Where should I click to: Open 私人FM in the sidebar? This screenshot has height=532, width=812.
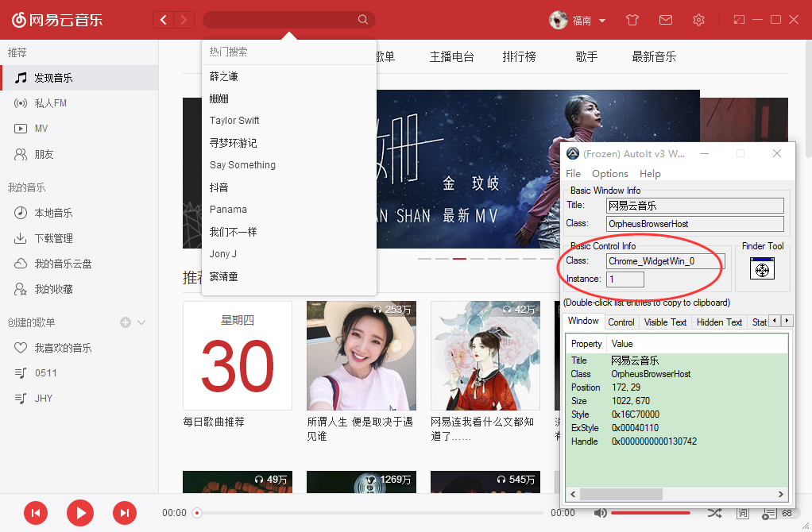tap(50, 103)
